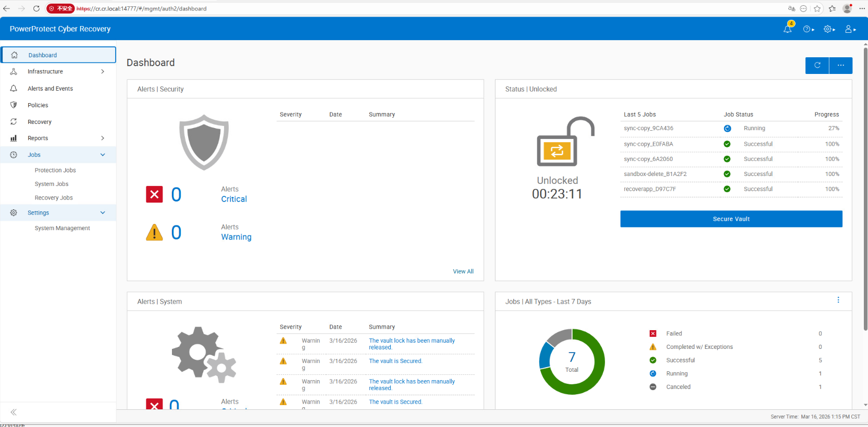868x427 pixels.
Task: Open the Jobs widget vertical ellipsis menu
Action: click(838, 300)
